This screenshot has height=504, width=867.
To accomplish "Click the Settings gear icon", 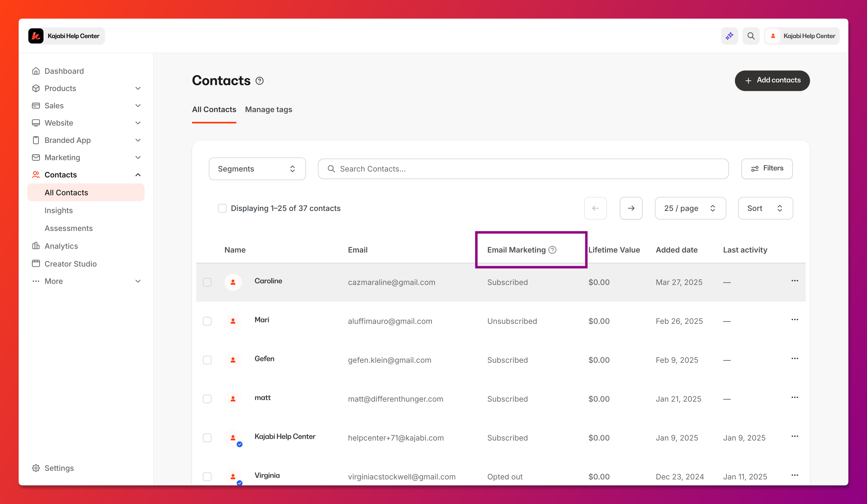I will [36, 468].
